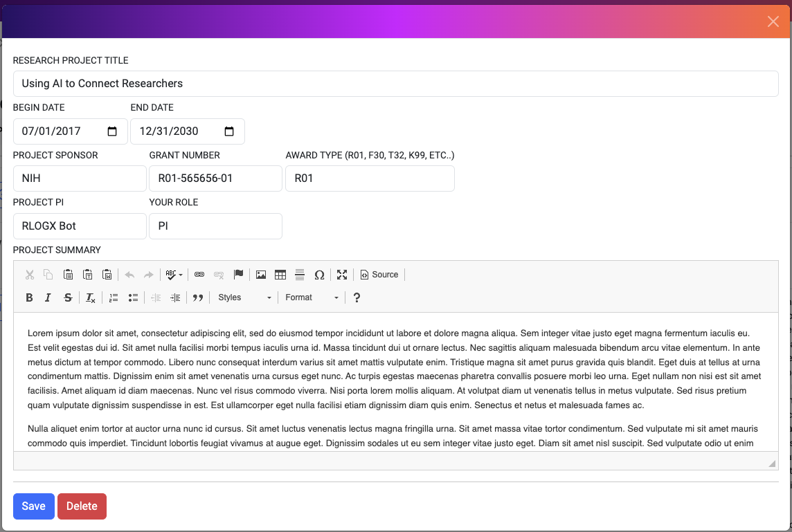Viewport: 792px width, 532px height.
Task: Open the Begin Date calendar picker
Action: (x=112, y=131)
